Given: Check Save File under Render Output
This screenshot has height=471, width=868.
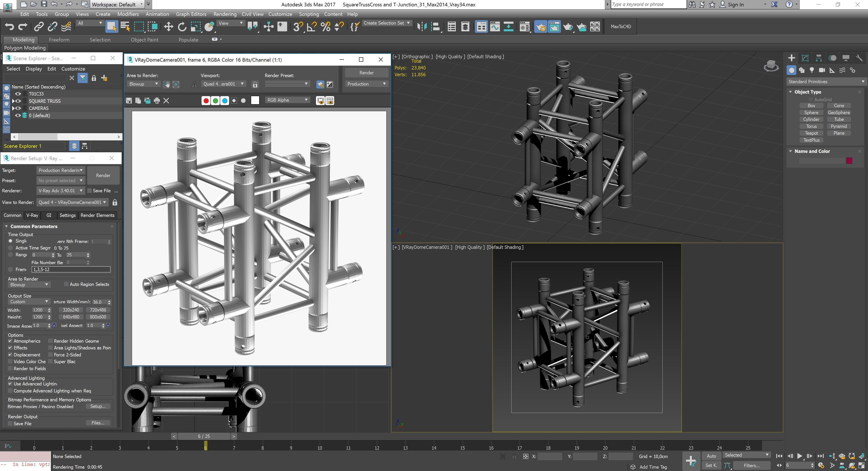Looking at the screenshot, I should [x=10, y=424].
